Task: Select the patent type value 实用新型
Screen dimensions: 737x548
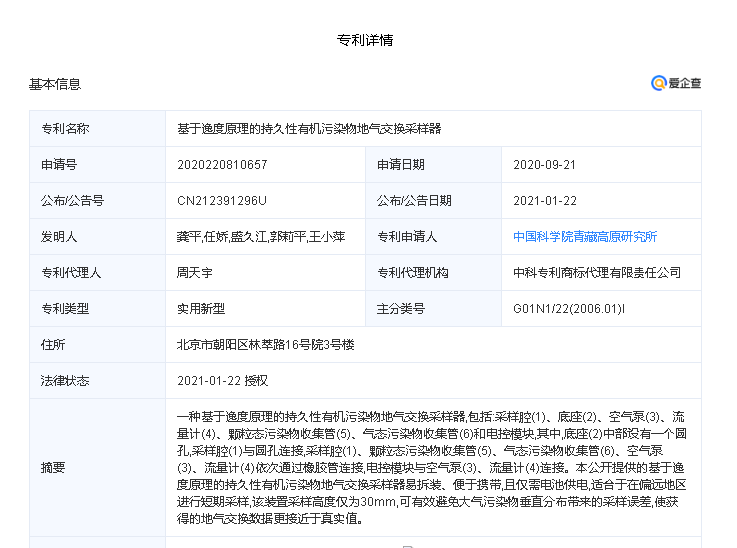Action: click(x=201, y=309)
